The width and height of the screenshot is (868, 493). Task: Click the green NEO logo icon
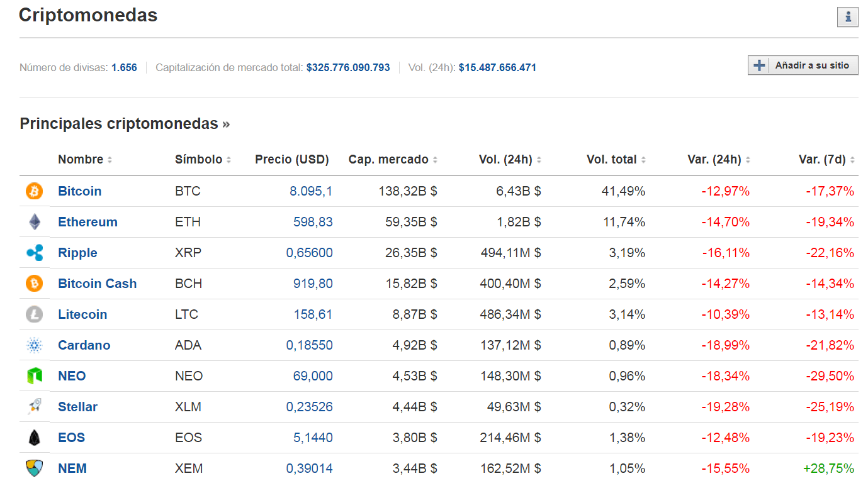pos(34,376)
